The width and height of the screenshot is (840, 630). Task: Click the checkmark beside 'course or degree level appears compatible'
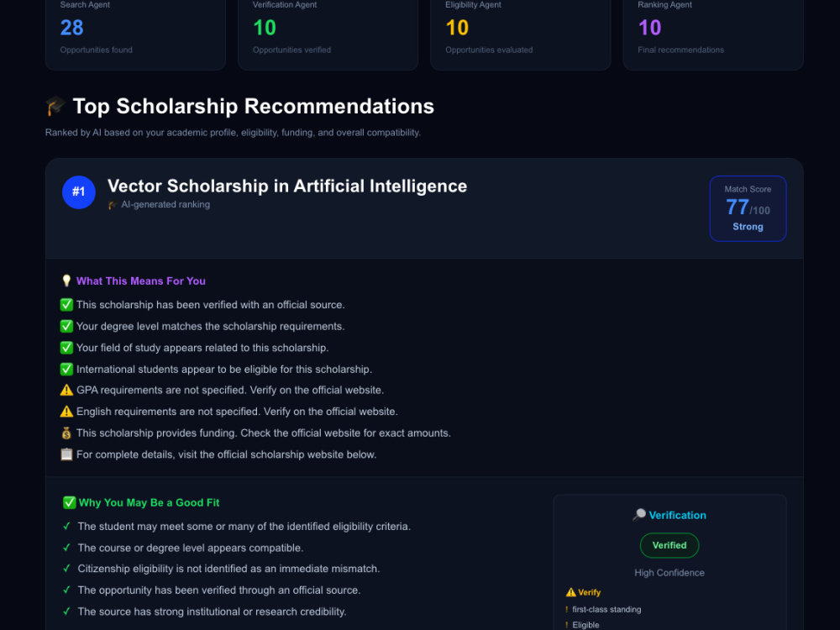click(x=66, y=548)
